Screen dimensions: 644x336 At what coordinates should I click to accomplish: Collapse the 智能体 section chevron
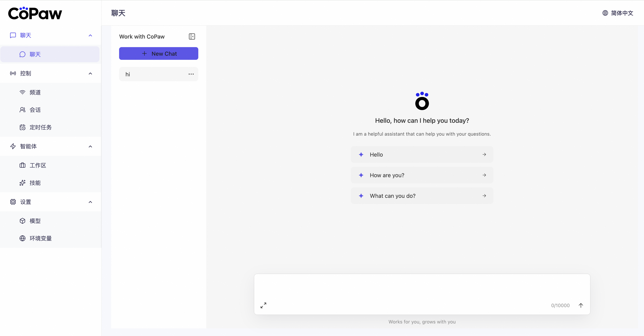(x=90, y=146)
